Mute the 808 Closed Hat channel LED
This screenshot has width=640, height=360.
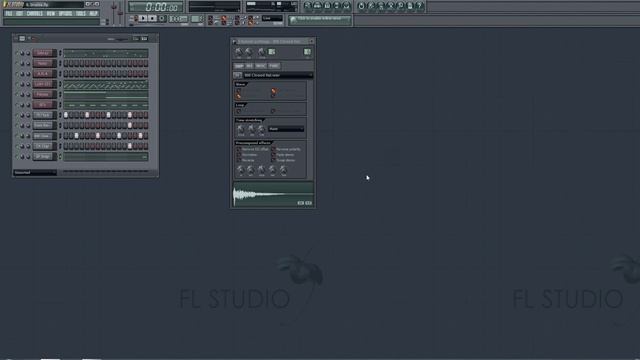tap(17, 136)
